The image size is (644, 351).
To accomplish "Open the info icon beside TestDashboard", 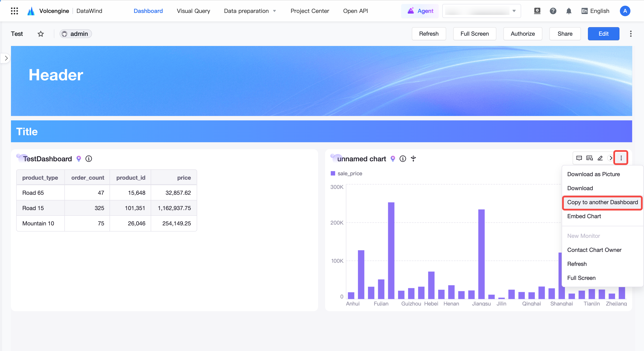I will coord(89,159).
